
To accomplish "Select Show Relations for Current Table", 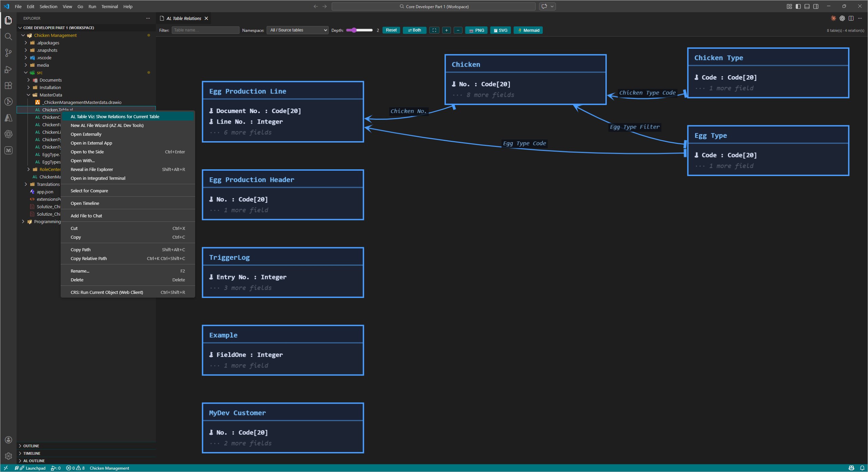I will point(115,116).
